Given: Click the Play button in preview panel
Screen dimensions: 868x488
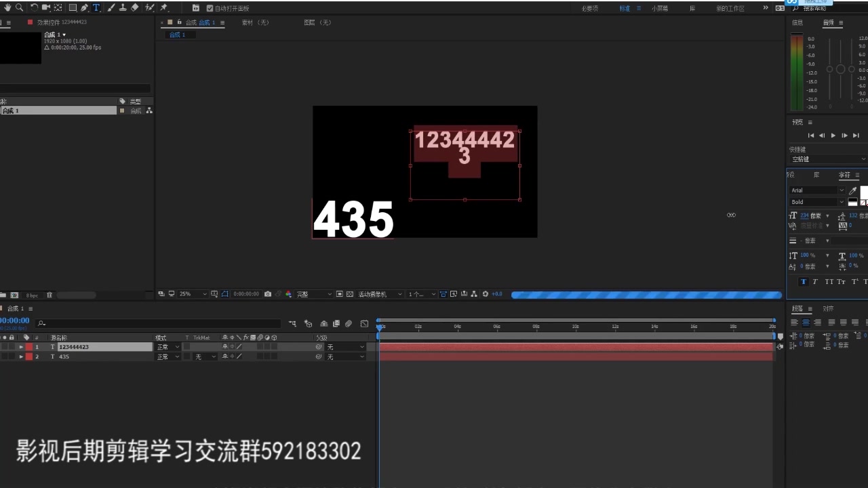Looking at the screenshot, I should tap(833, 136).
